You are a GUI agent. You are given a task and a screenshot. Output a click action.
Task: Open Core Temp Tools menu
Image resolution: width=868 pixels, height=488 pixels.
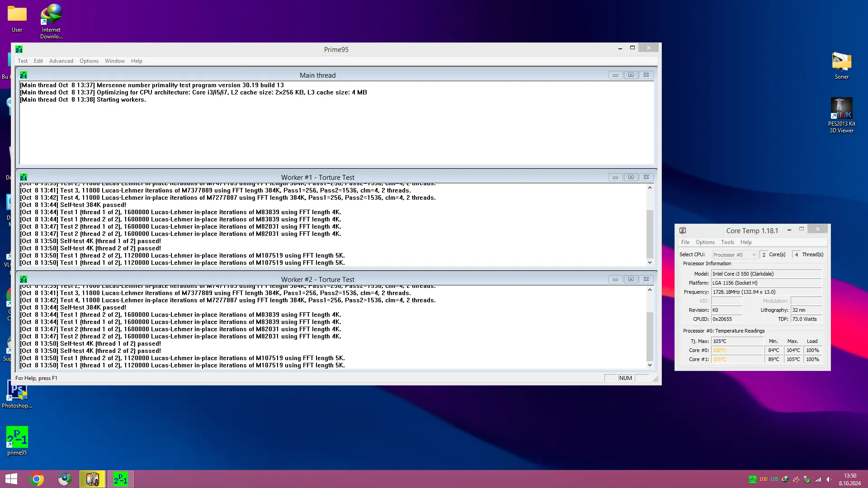(x=727, y=242)
